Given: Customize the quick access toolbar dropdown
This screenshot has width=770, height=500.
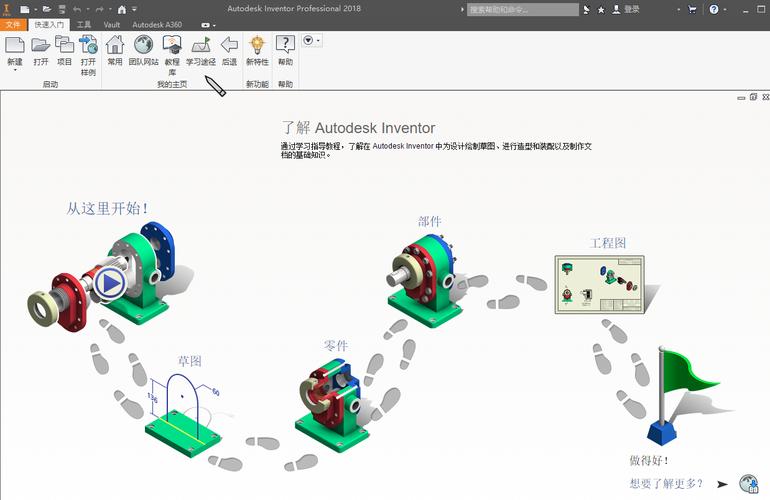Looking at the screenshot, I should [x=134, y=9].
